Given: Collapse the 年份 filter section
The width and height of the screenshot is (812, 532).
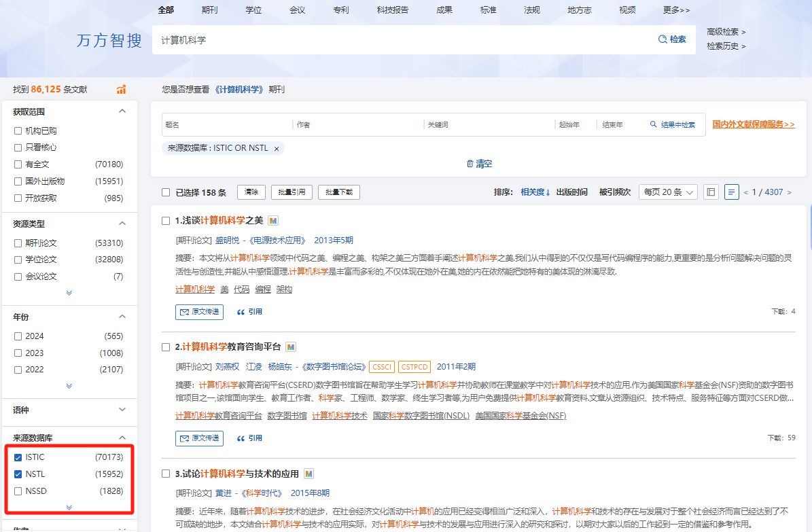Looking at the screenshot, I should coord(122,317).
